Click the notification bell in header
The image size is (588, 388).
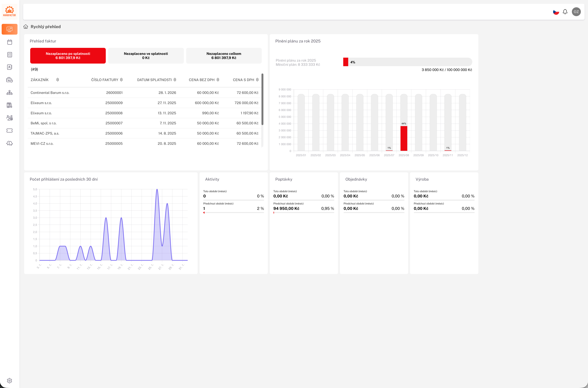(x=565, y=12)
